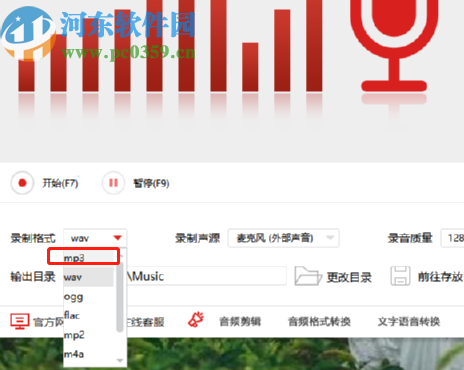Click the 开始(F7) label
This screenshot has width=464, height=370.
pyautogui.click(x=60, y=183)
